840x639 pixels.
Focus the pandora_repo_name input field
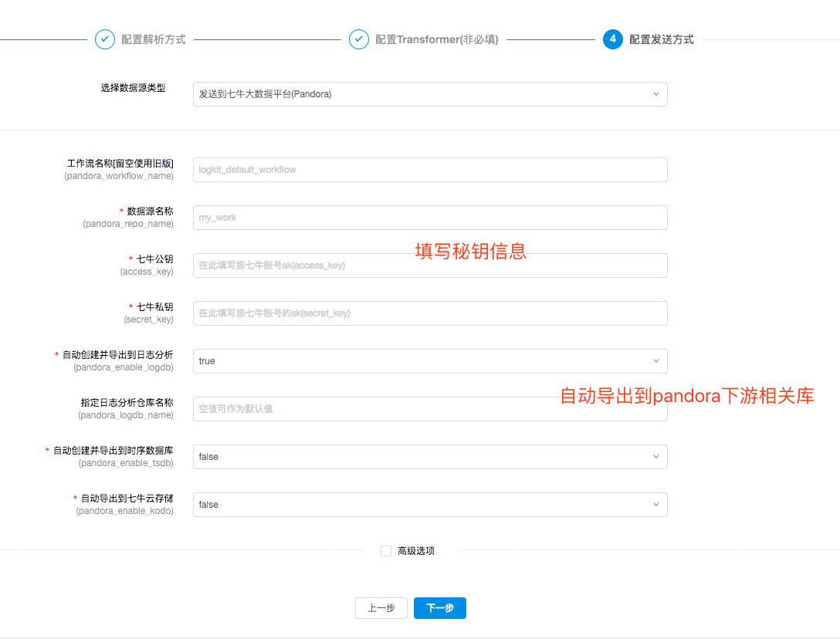[430, 218]
